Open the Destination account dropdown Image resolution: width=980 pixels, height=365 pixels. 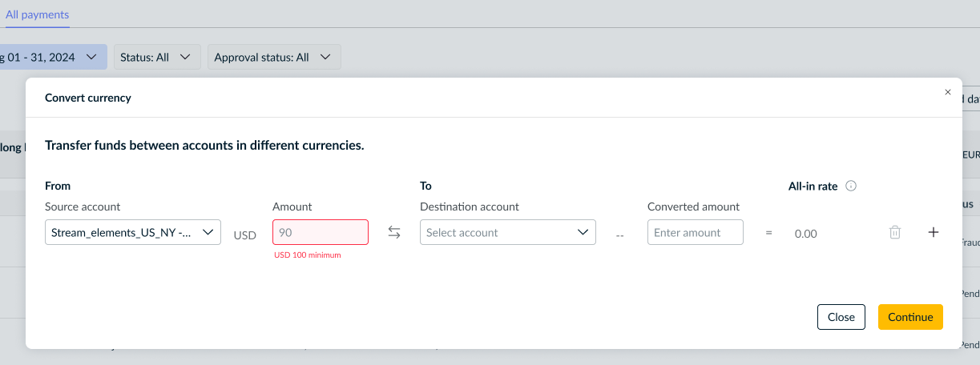click(x=508, y=232)
